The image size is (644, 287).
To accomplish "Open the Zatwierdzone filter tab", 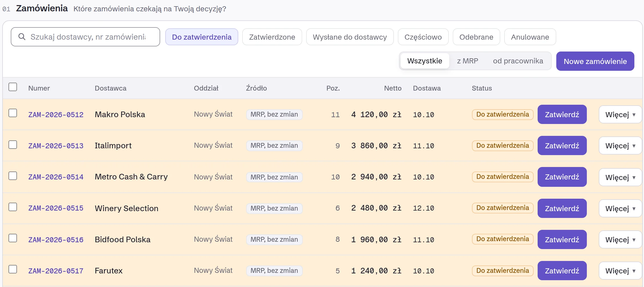I will point(272,37).
